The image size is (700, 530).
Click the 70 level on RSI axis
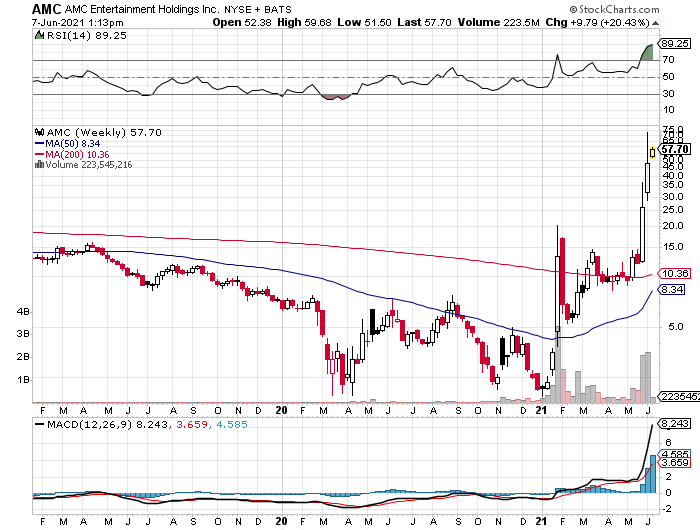pyautogui.click(x=668, y=59)
